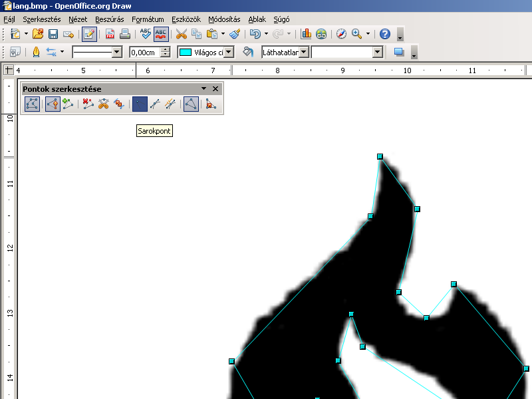Viewport: 532px width, 399px height.
Task: Open line toolbar overflow options
Action: (x=414, y=53)
